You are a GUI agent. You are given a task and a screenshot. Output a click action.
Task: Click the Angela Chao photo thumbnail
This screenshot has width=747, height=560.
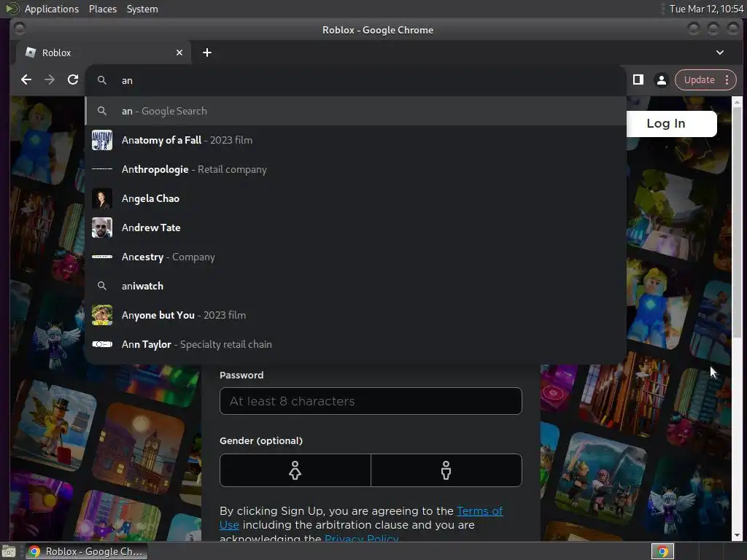point(102,198)
